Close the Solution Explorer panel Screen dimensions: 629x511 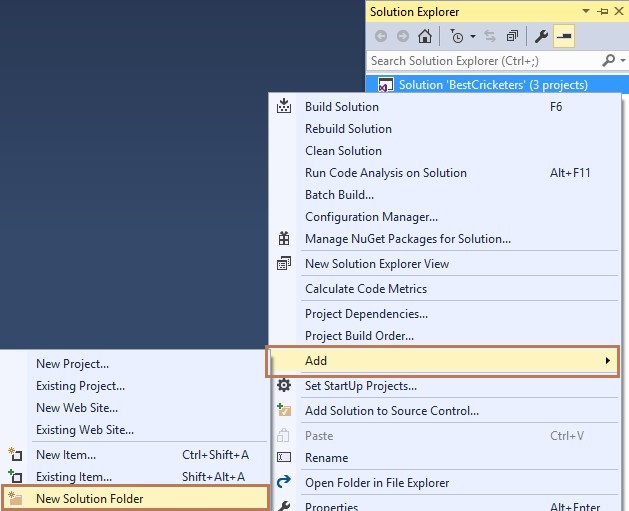coord(619,11)
